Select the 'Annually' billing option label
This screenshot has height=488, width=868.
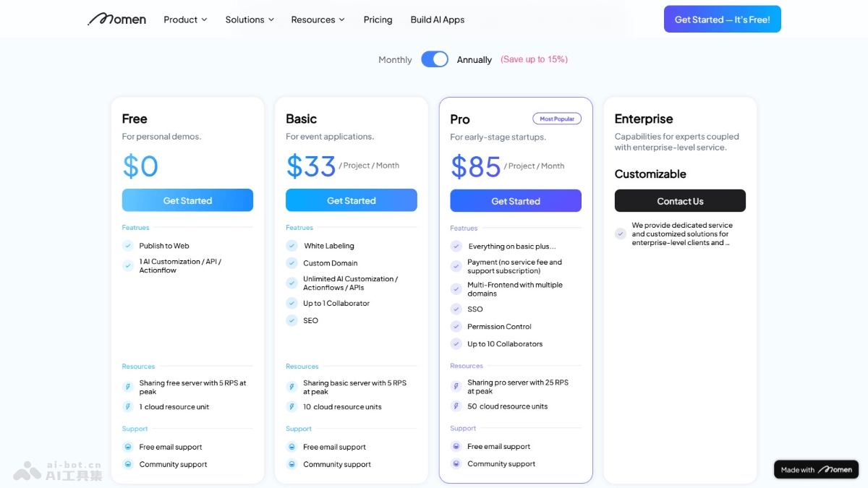[475, 60]
